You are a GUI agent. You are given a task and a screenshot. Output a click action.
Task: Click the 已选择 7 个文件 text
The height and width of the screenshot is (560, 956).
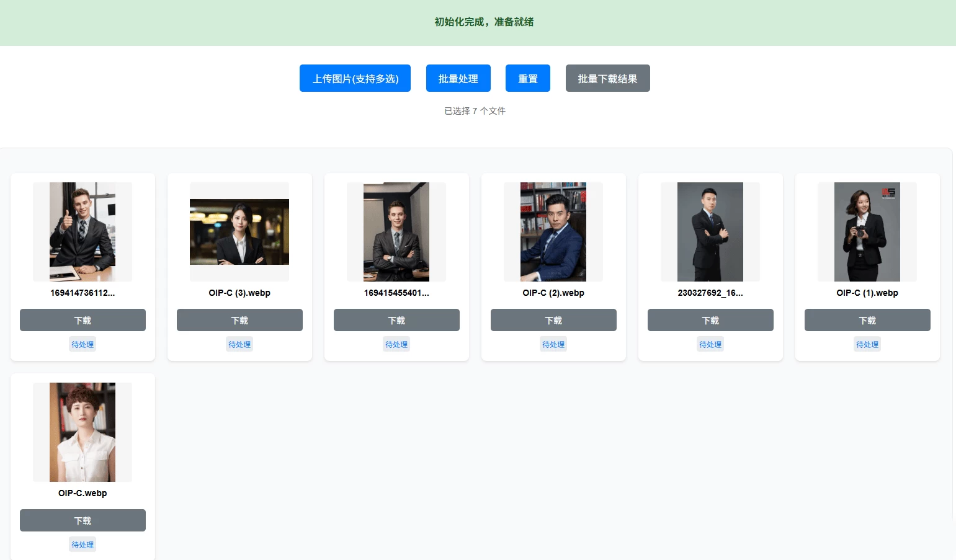pos(474,110)
